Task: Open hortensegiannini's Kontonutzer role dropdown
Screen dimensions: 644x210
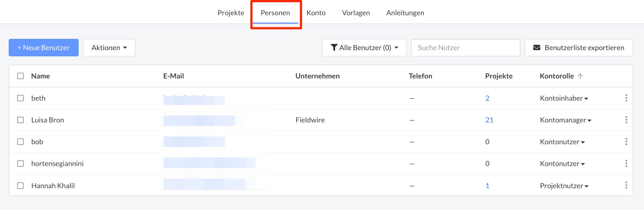Action: point(562,163)
